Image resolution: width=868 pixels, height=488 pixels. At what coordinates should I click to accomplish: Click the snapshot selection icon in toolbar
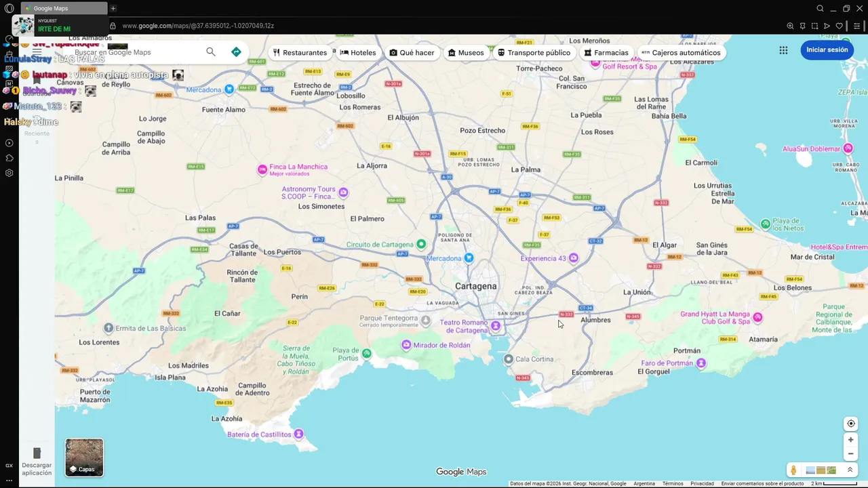[x=814, y=26]
